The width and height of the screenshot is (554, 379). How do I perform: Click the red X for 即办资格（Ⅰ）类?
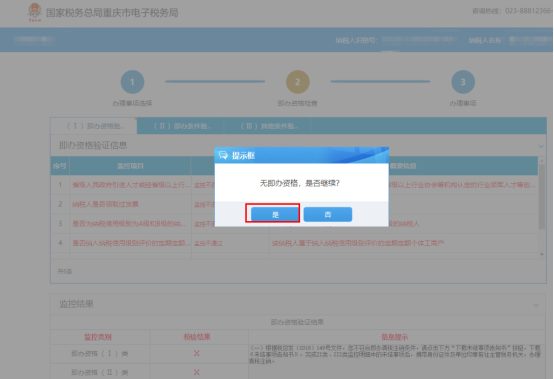pos(197,353)
